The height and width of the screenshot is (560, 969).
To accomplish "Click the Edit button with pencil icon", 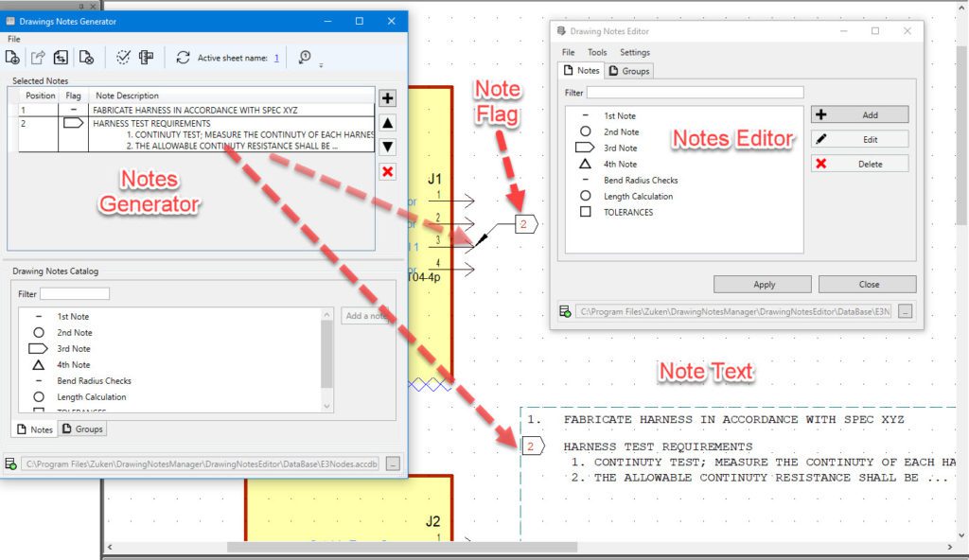I will [x=859, y=139].
